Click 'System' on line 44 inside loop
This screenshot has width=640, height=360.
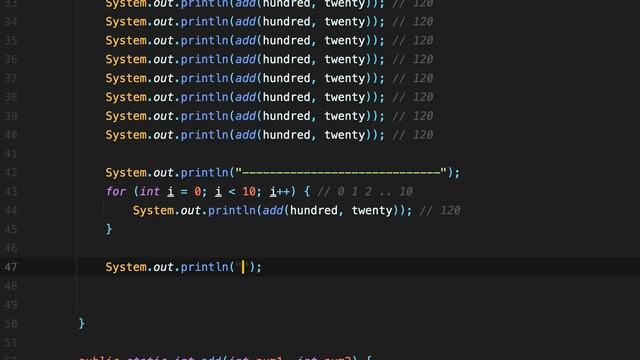point(153,211)
